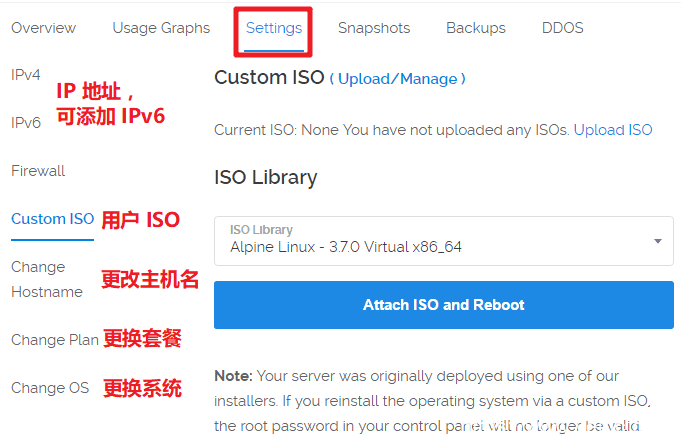
Task: Open the Overview tab
Action: click(44, 28)
